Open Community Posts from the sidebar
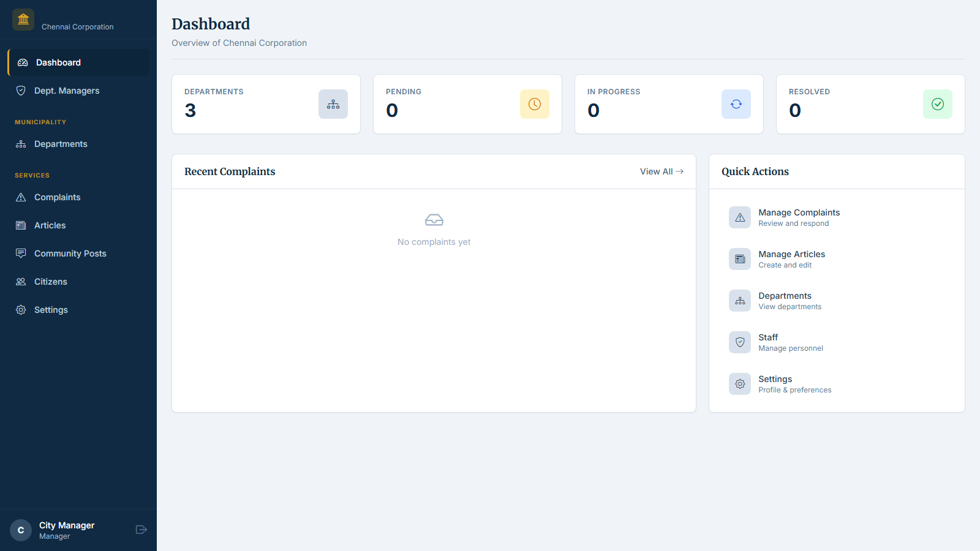 pyautogui.click(x=70, y=253)
